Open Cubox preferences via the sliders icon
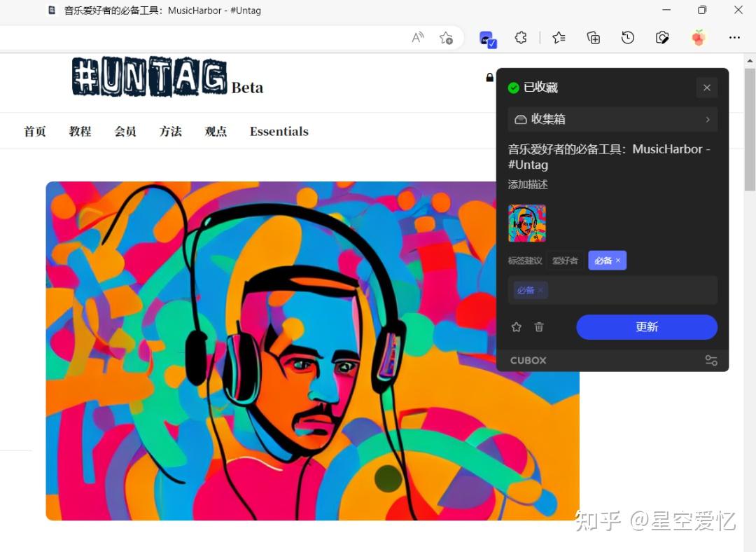 point(711,360)
